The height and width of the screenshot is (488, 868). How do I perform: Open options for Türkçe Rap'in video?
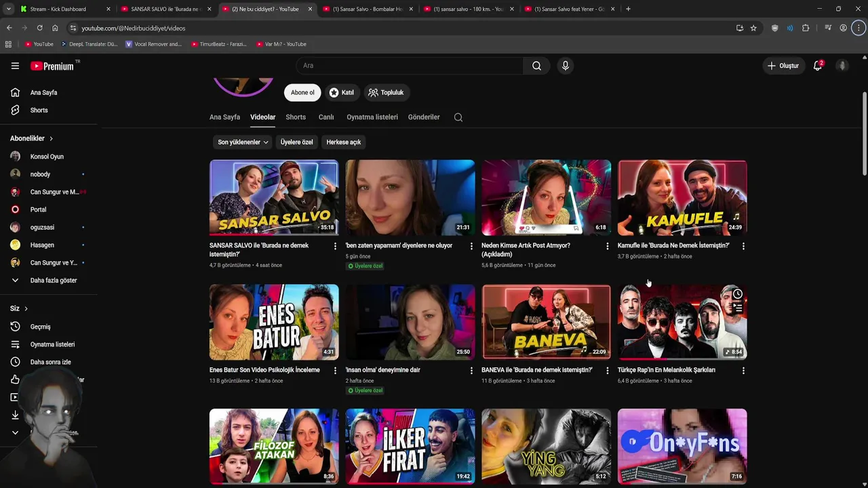click(743, 371)
